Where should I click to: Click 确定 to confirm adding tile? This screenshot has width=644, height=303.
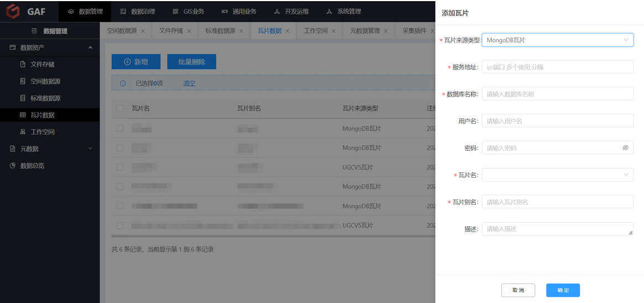click(563, 290)
